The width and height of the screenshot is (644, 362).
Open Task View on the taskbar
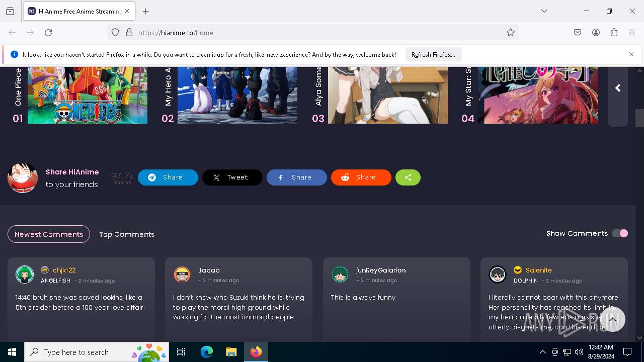click(x=181, y=352)
